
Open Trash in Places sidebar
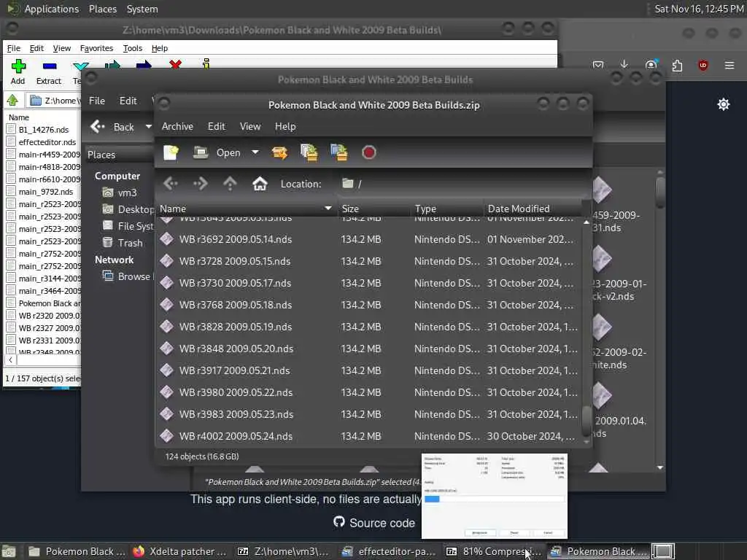click(x=123, y=243)
